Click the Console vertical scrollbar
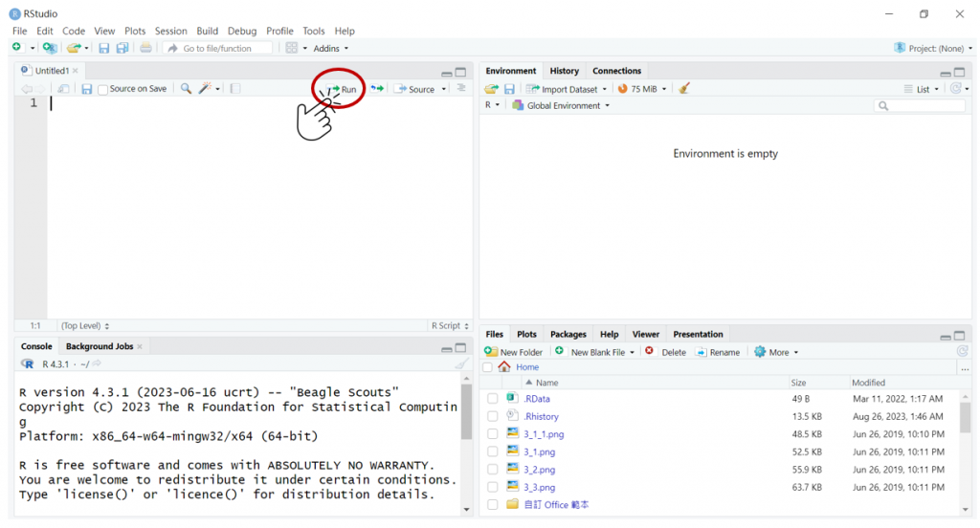Viewport: 980px width, 528px height. [466, 411]
